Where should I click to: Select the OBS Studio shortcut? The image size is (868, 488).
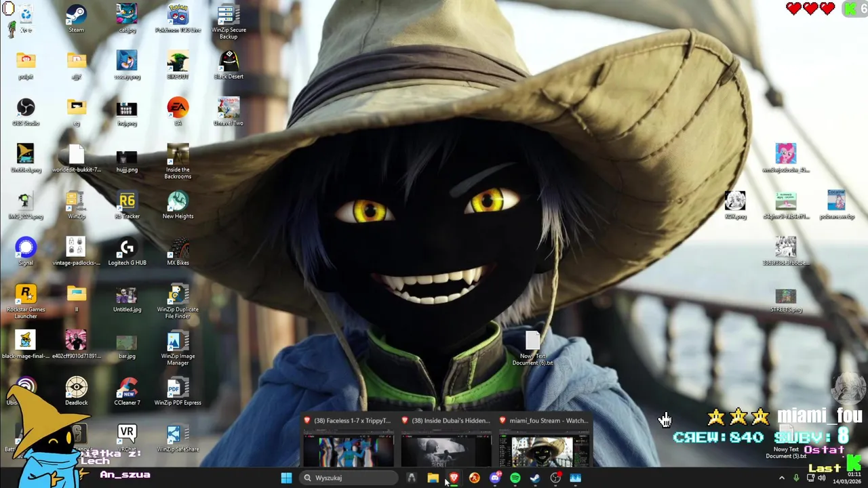(26, 112)
